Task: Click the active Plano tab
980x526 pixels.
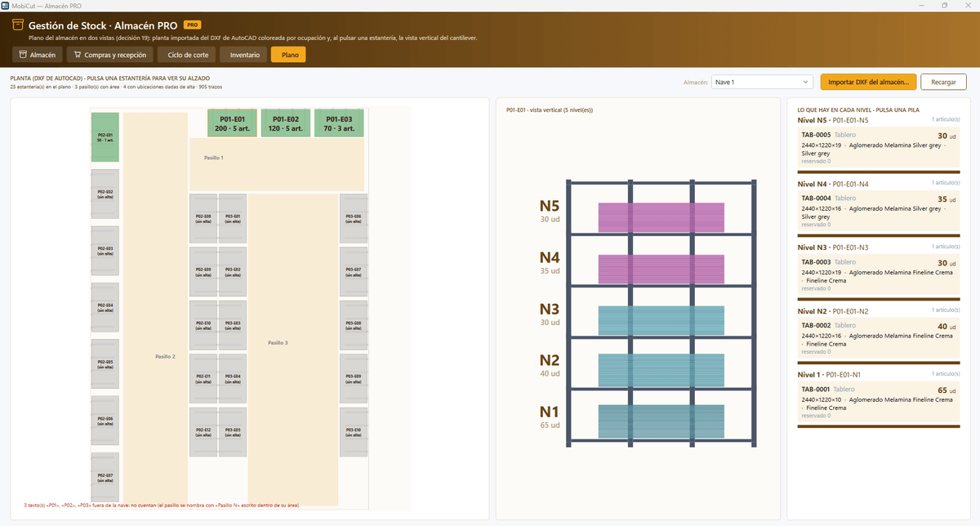Action: 289,55
